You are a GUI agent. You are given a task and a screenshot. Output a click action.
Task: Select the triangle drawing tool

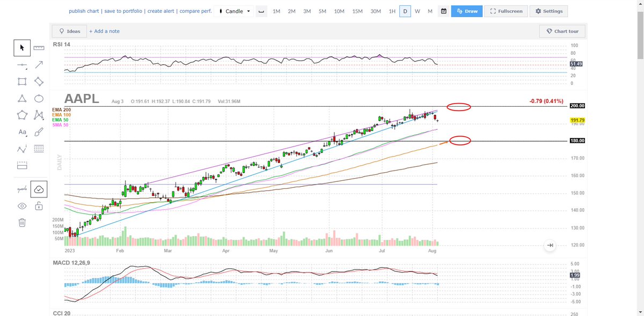click(22, 98)
